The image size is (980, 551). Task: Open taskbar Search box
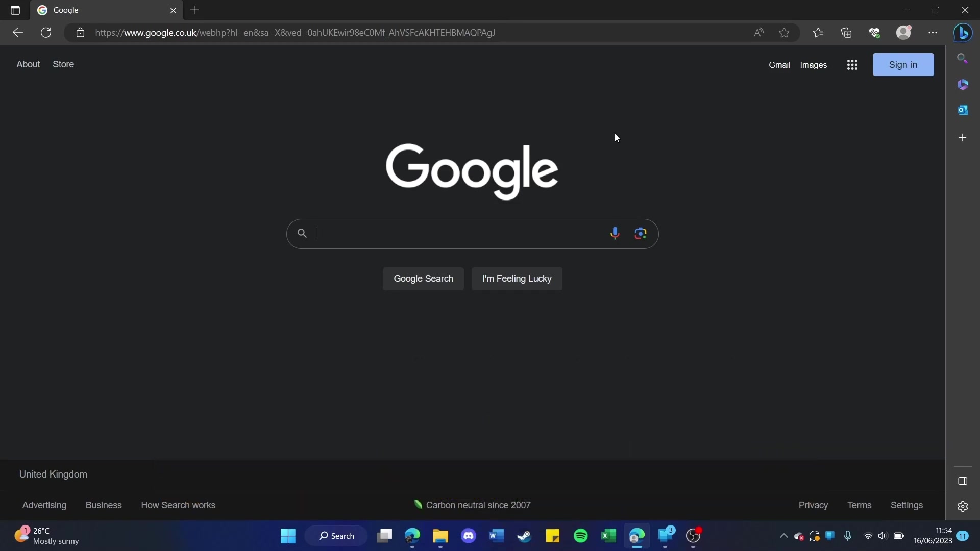pyautogui.click(x=336, y=536)
